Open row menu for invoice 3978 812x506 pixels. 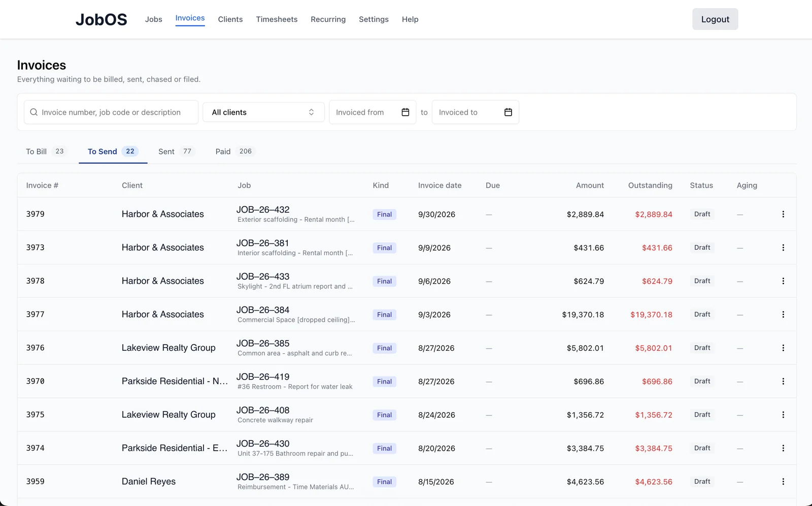click(783, 281)
